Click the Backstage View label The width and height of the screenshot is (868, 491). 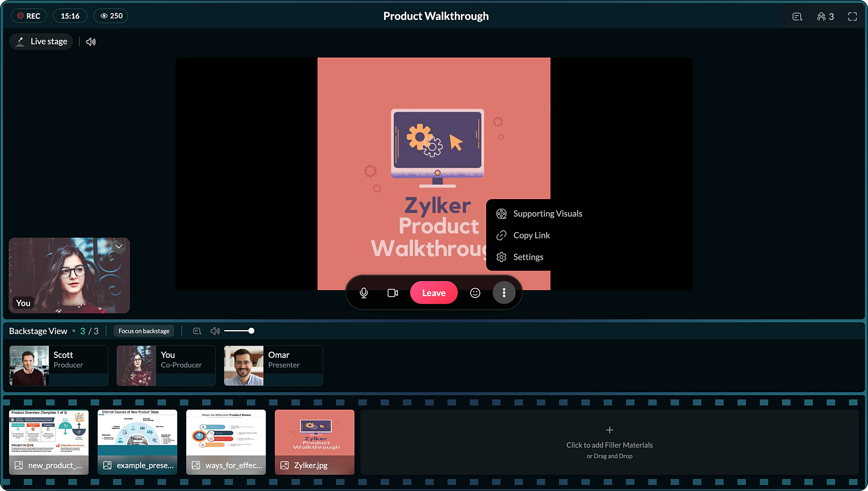click(x=38, y=331)
